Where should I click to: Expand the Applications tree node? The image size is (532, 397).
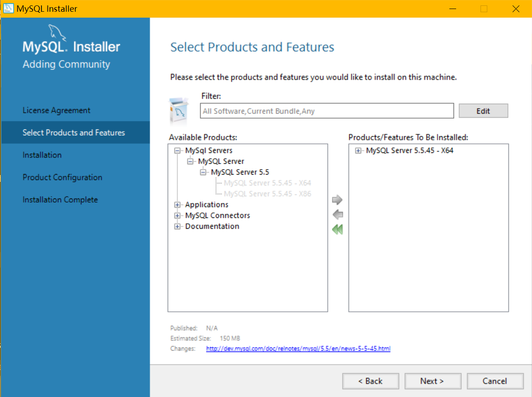click(177, 205)
